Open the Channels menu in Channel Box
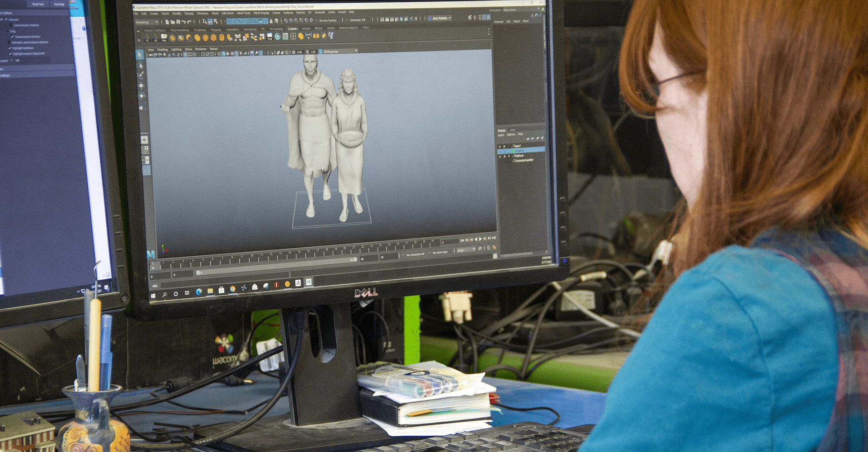The height and width of the screenshot is (452, 868). point(499,22)
